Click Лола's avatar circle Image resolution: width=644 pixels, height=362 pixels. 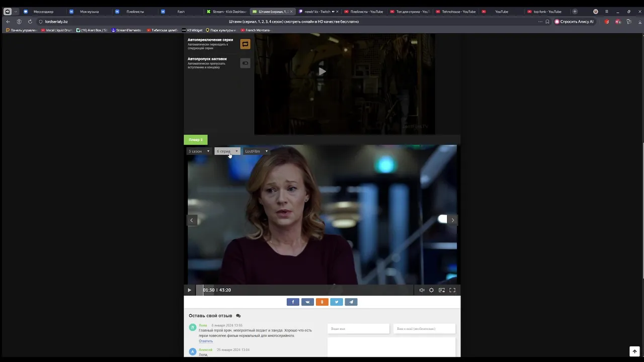[192, 327]
